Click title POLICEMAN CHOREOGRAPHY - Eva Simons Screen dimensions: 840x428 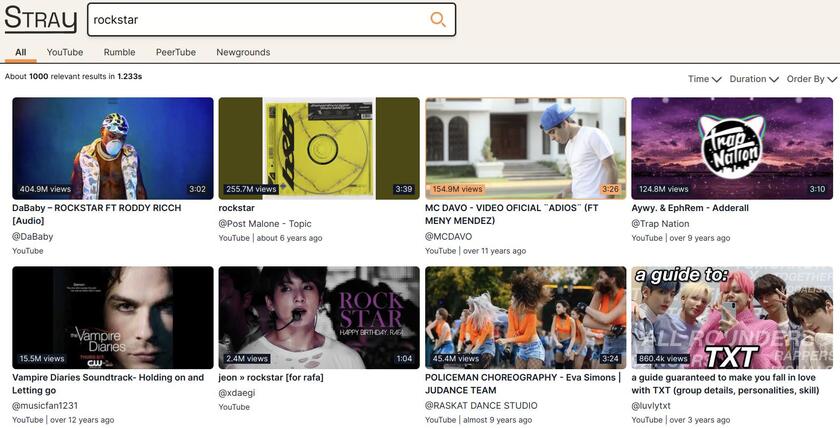click(523, 384)
